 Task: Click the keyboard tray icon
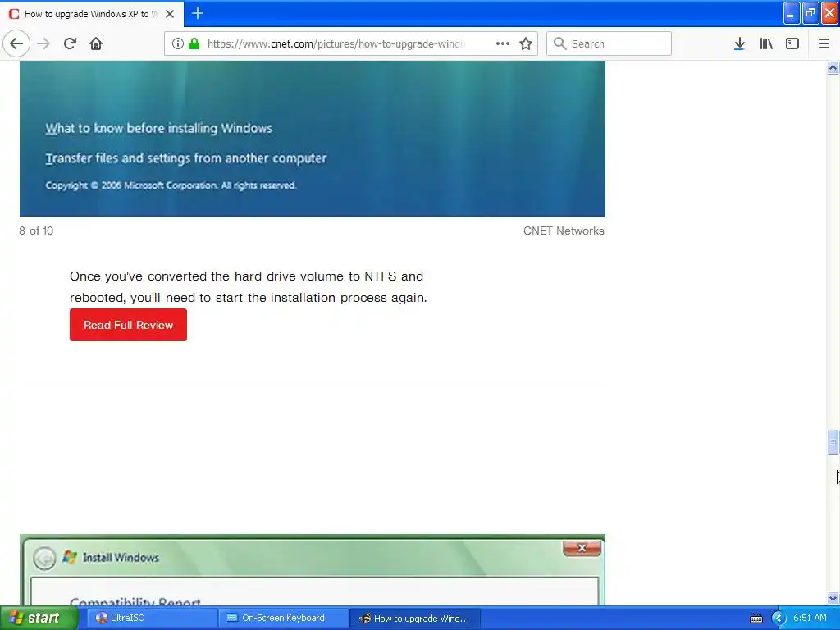coord(756,619)
